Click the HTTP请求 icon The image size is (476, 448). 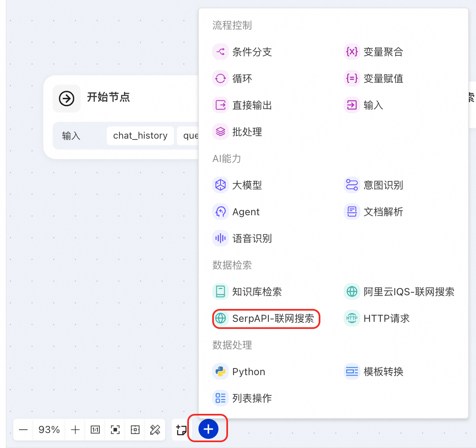pyautogui.click(x=352, y=319)
